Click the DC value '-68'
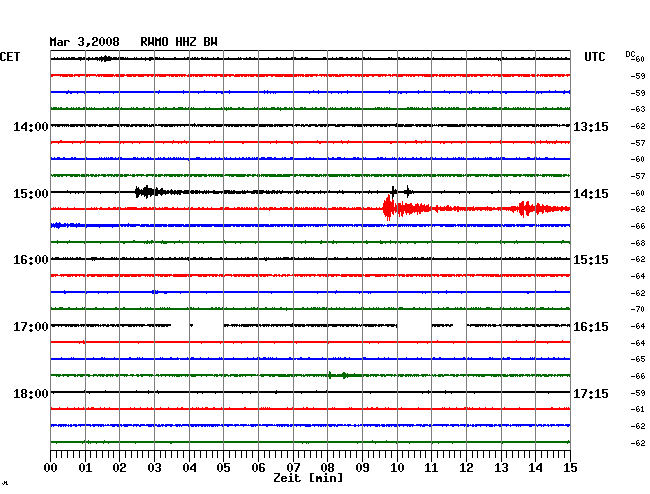 [638, 243]
